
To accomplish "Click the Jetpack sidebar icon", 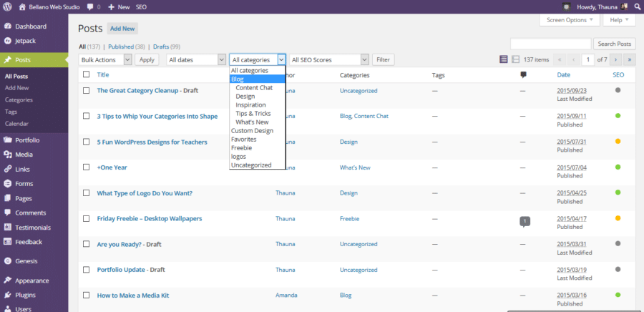I will coord(7,41).
